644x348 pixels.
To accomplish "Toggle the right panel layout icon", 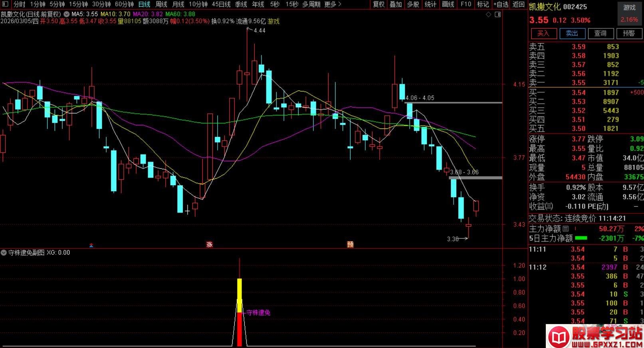I will pyautogui.click(x=497, y=14).
